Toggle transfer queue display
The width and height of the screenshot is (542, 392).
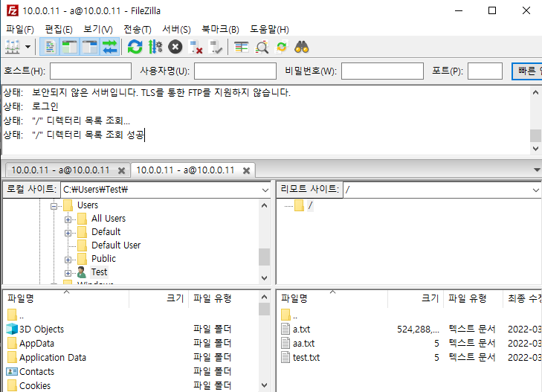pyautogui.click(x=110, y=47)
